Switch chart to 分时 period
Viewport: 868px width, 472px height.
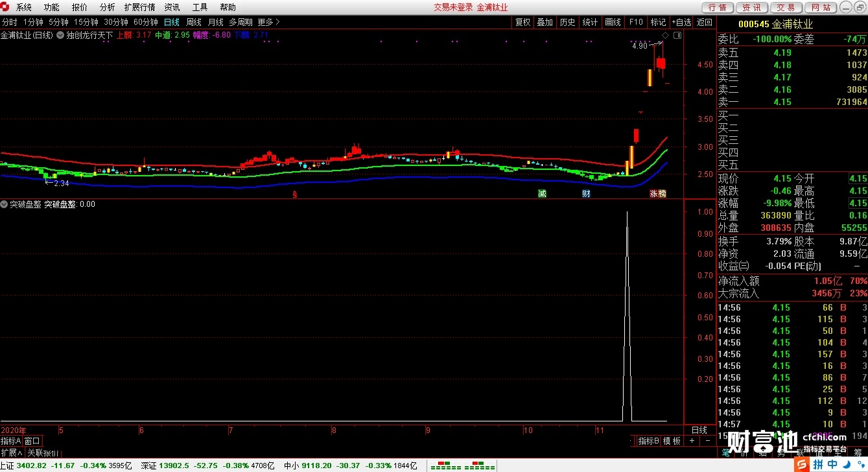tap(9, 22)
